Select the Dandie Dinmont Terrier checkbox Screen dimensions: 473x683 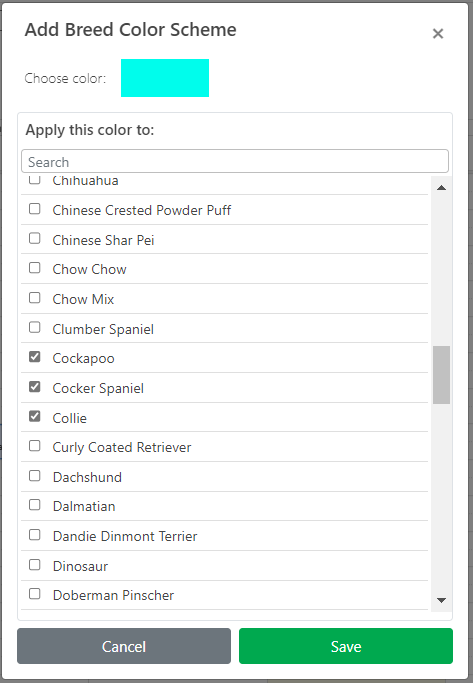pos(34,535)
